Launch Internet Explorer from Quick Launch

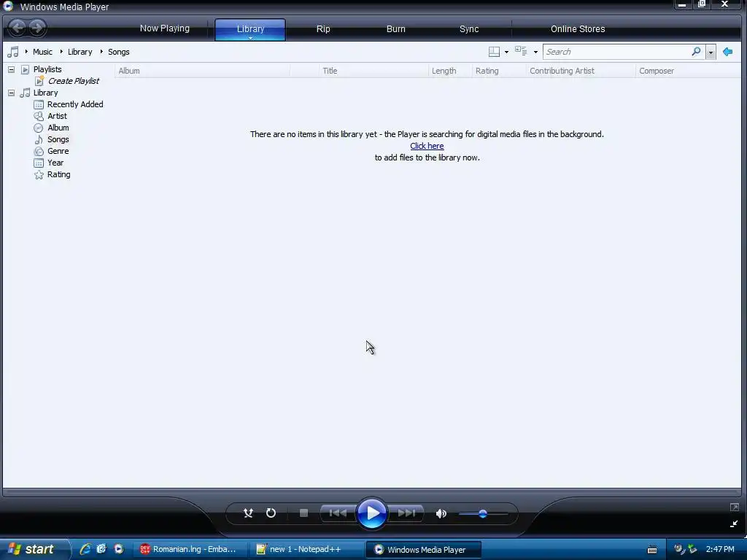tap(85, 549)
